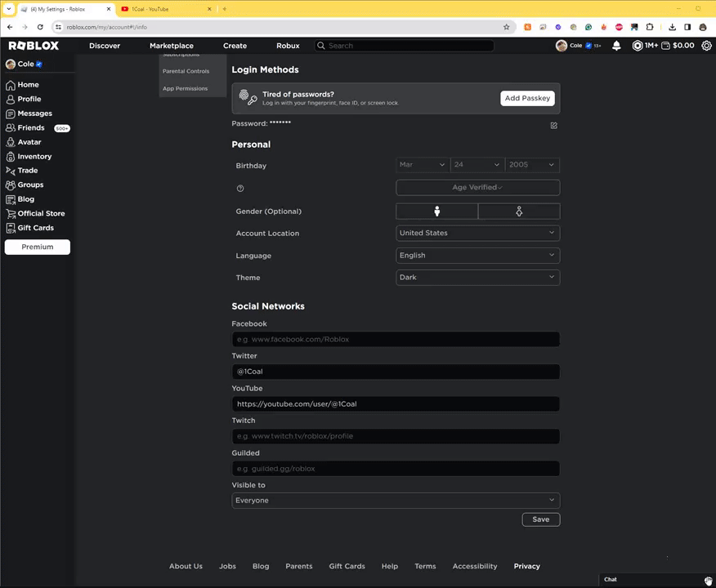Open the Robux menu
The width and height of the screenshot is (716, 588).
pyautogui.click(x=289, y=46)
